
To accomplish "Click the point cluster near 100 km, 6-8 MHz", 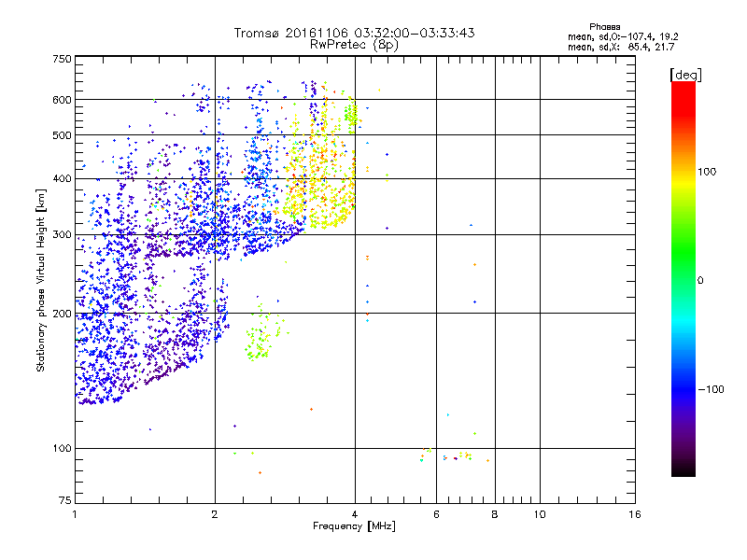I will (453, 455).
